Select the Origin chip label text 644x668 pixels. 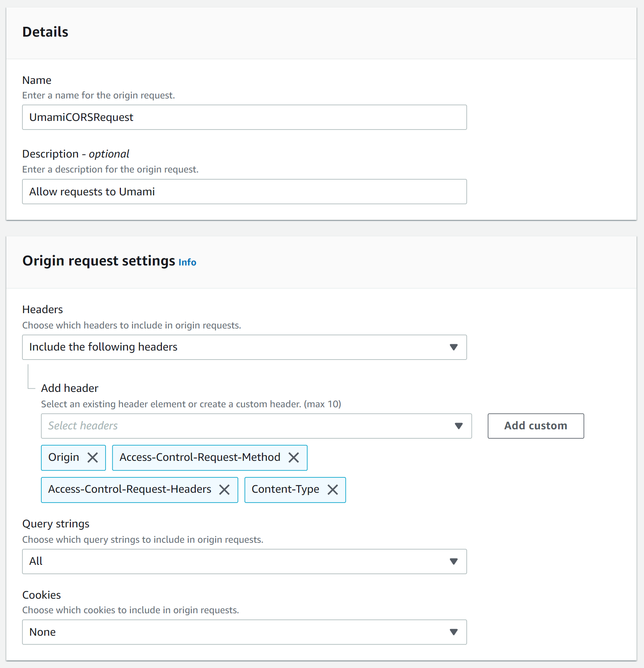click(64, 457)
